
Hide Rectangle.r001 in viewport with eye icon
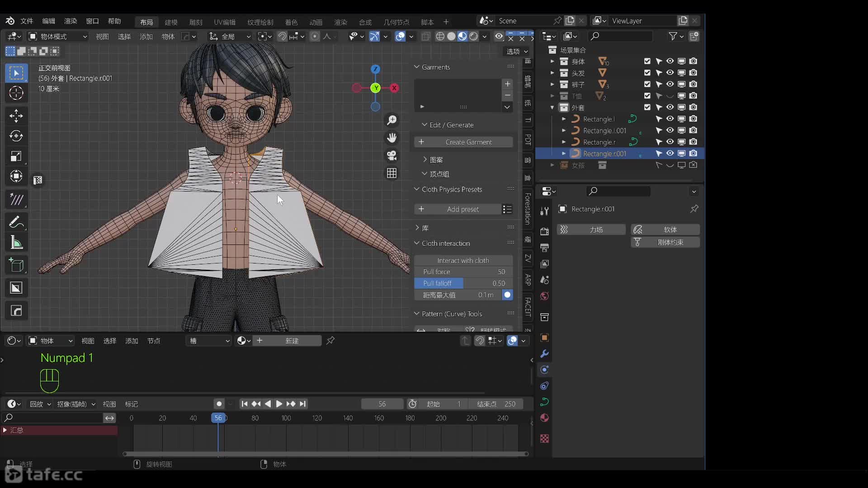(670, 154)
